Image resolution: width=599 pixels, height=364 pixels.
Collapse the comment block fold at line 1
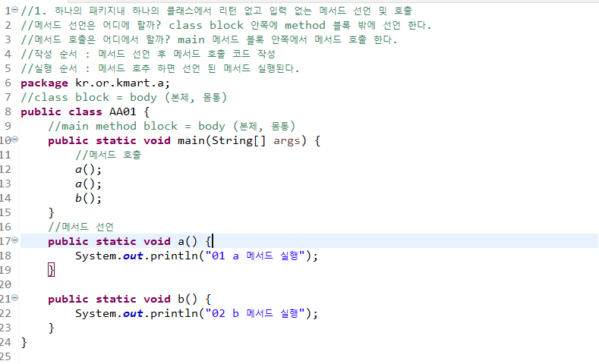15,10
